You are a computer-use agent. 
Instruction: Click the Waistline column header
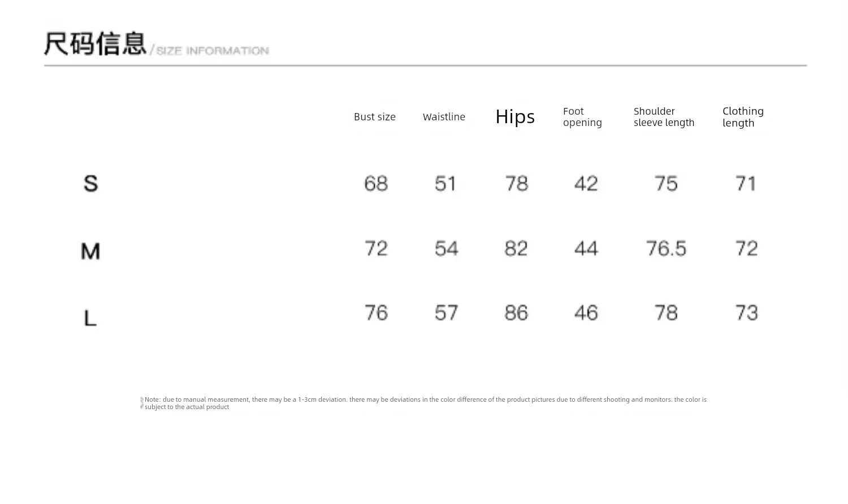click(x=444, y=117)
